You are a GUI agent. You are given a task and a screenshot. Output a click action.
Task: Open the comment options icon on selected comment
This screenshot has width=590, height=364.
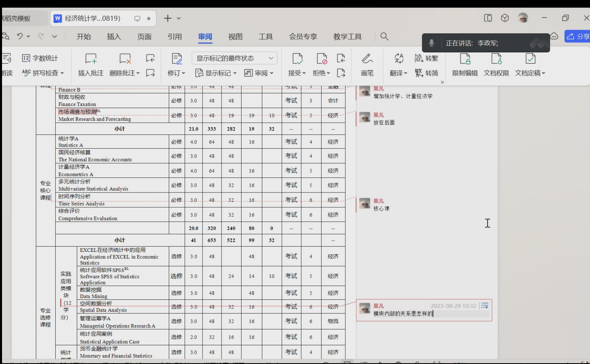[x=484, y=305]
